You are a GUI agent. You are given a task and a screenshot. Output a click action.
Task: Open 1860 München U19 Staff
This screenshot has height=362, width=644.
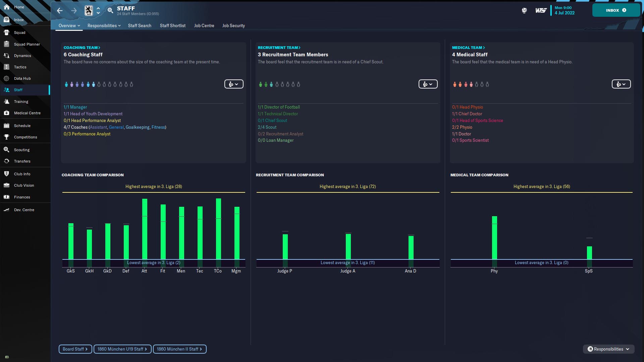pyautogui.click(x=122, y=349)
